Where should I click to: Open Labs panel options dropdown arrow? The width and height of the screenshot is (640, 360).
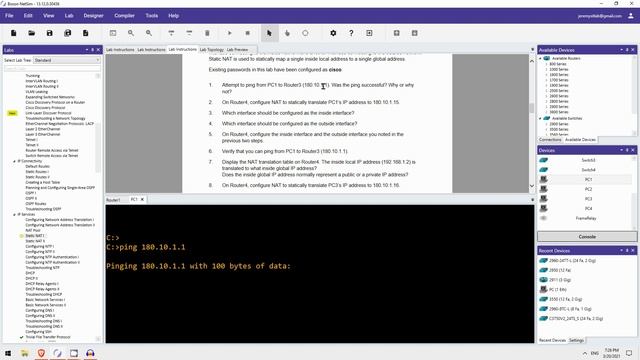tap(87, 50)
